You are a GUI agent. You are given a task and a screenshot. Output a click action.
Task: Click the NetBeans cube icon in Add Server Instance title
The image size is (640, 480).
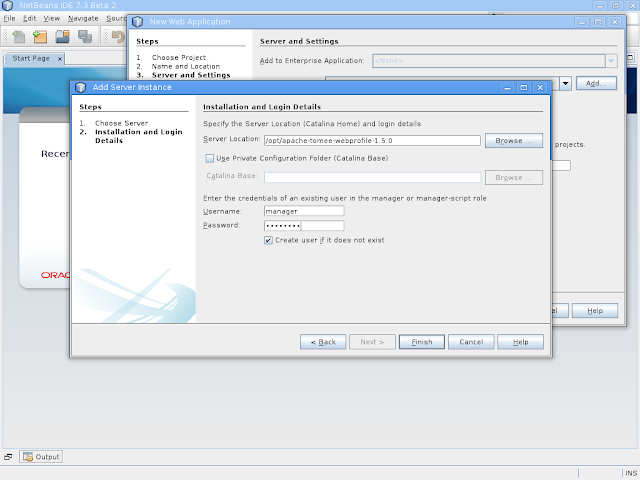[80, 87]
